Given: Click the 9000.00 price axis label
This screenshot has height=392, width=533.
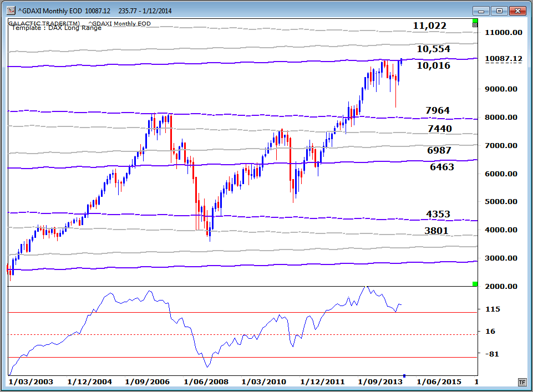Looking at the screenshot, I should coord(501,89).
